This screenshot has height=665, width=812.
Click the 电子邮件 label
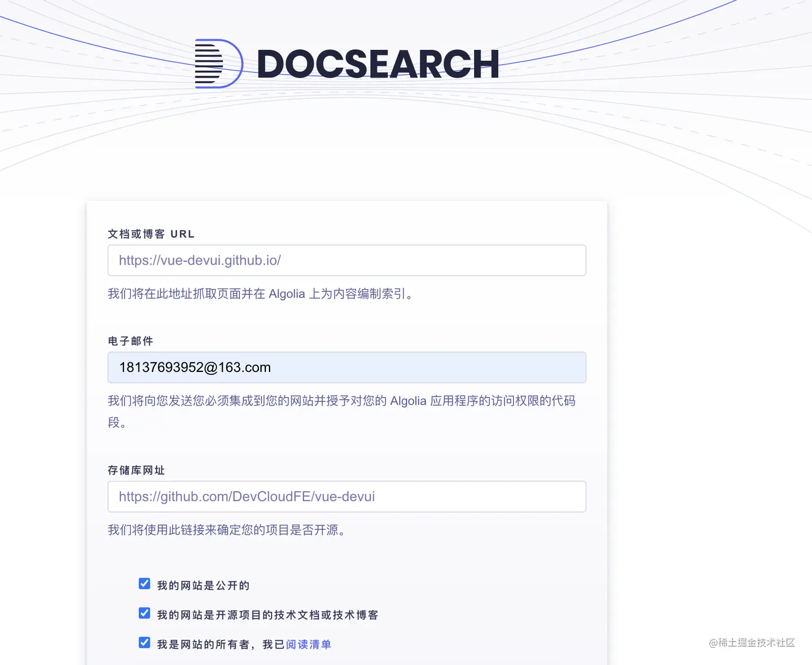[130, 341]
